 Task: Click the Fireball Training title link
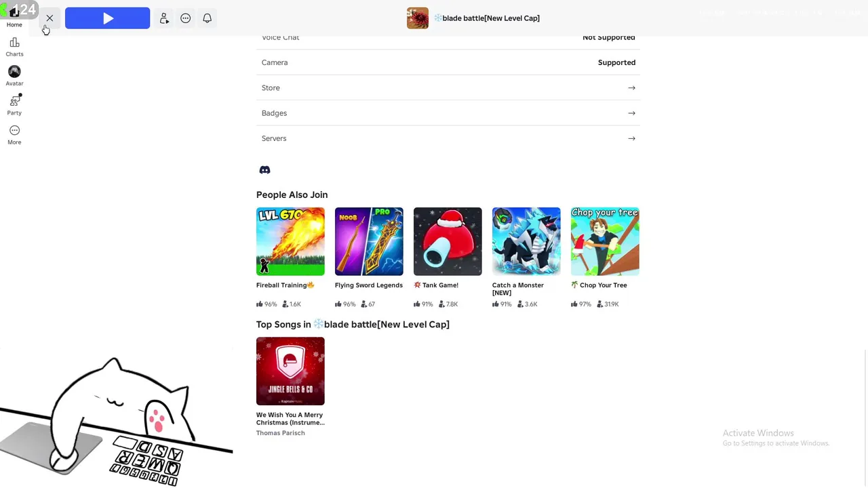tap(285, 285)
